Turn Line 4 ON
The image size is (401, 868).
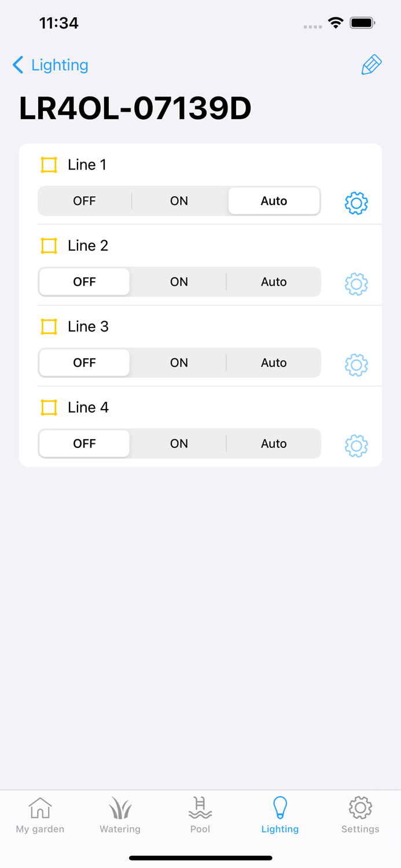179,444
